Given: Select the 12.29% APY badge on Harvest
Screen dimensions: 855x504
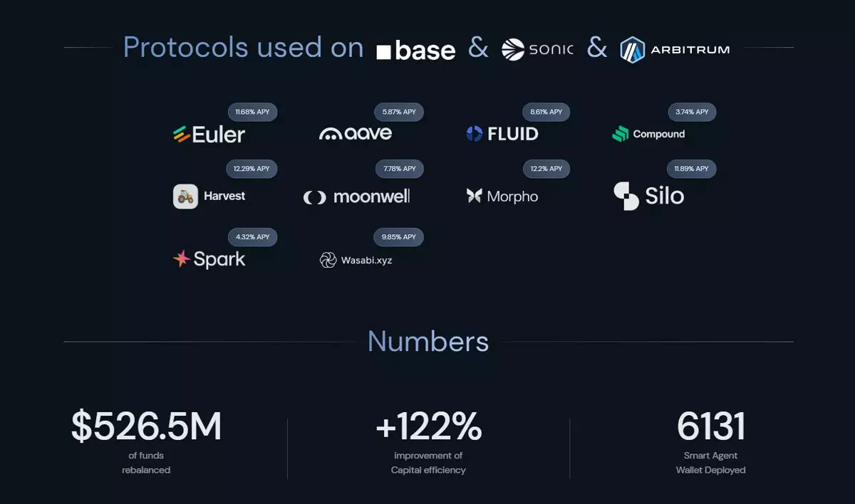Looking at the screenshot, I should (x=252, y=169).
